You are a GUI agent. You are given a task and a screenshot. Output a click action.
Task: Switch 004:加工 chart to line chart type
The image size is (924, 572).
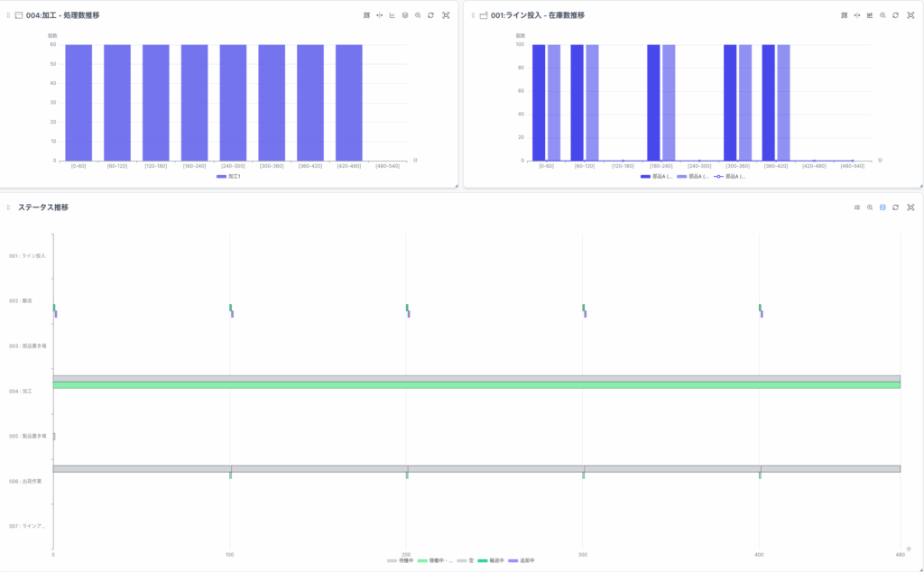pos(393,15)
